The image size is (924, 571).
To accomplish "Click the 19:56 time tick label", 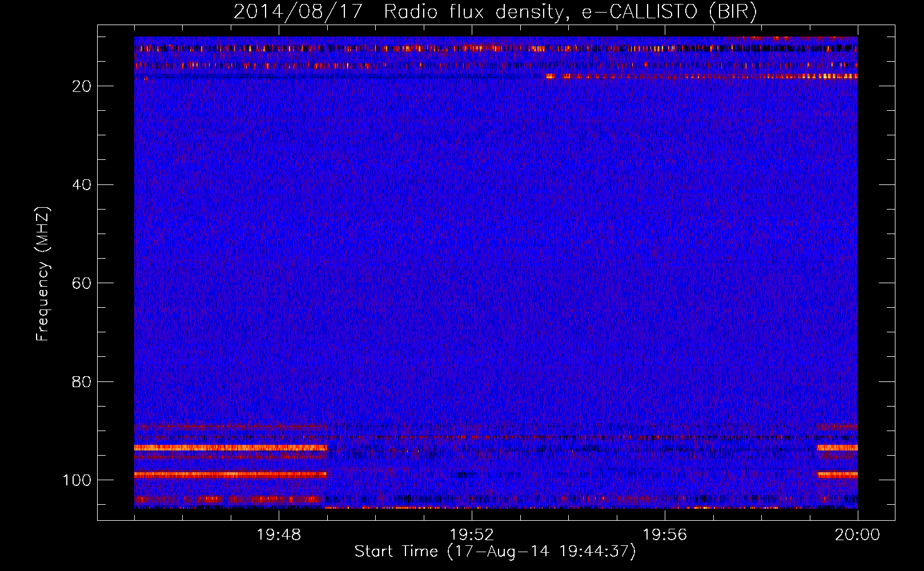I will [665, 535].
